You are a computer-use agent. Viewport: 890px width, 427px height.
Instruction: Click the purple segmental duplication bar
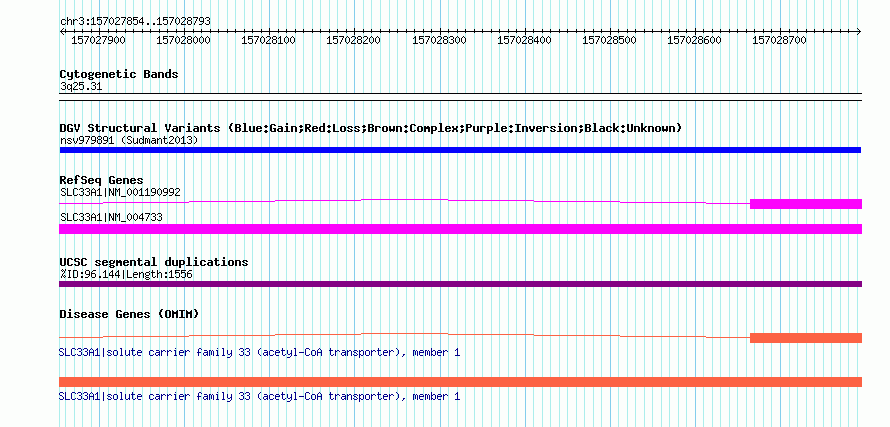460,284
